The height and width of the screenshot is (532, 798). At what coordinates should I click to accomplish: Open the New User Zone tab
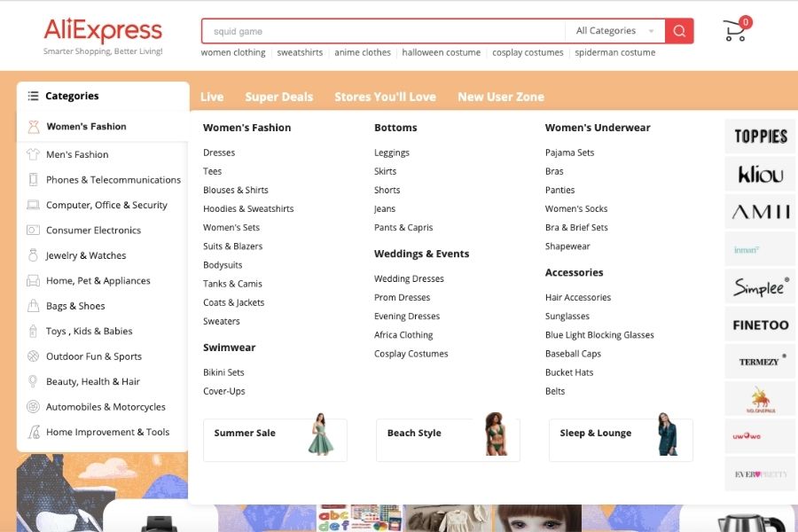point(500,97)
